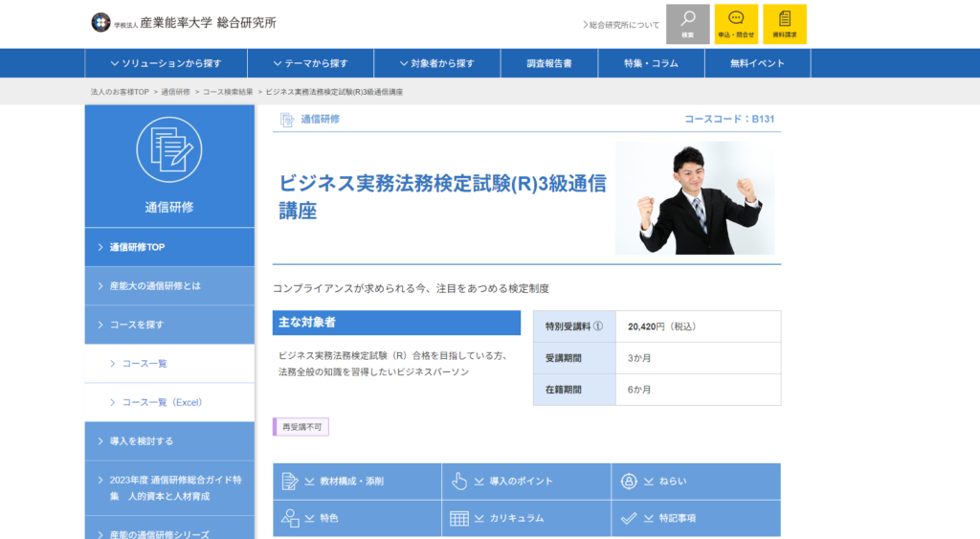Open コース一覧 sidebar sub-item
980x539 pixels.
(169, 363)
